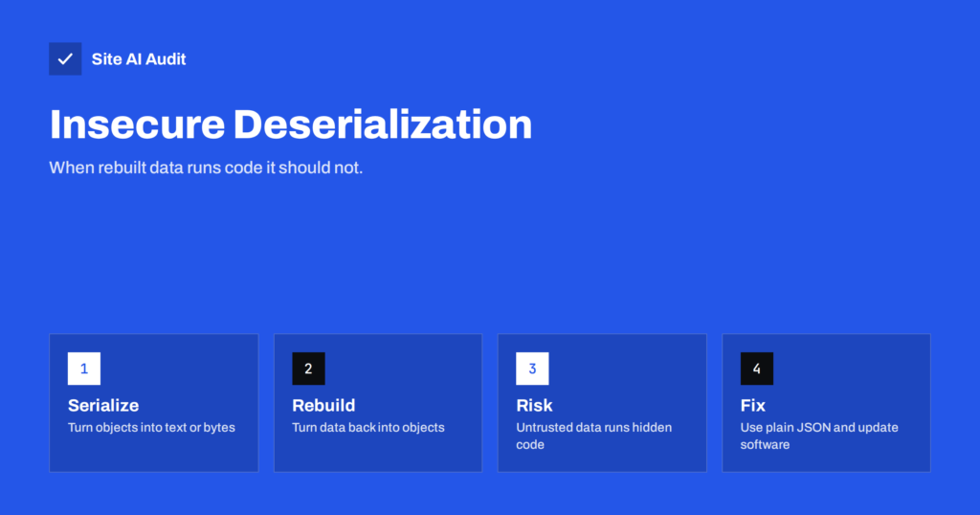
Task: Click 'Untrusted data runs hidden code' text
Action: tap(593, 437)
